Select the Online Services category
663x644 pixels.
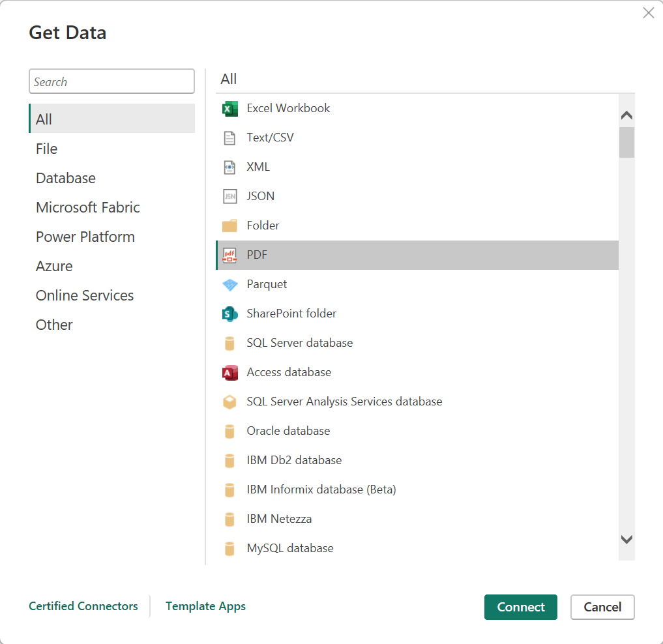[84, 295]
